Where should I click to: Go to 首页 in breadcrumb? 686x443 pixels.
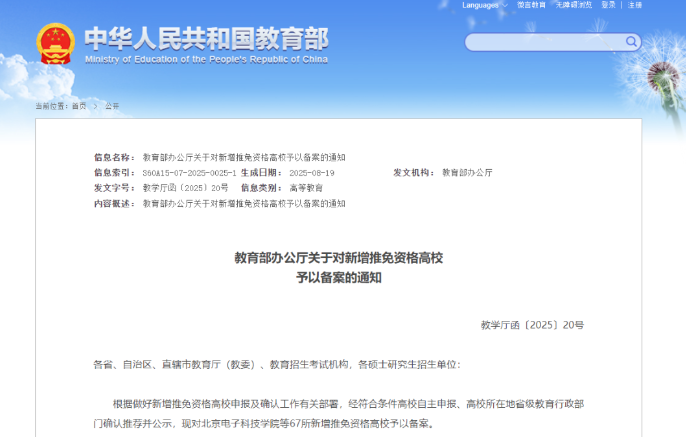(79, 106)
